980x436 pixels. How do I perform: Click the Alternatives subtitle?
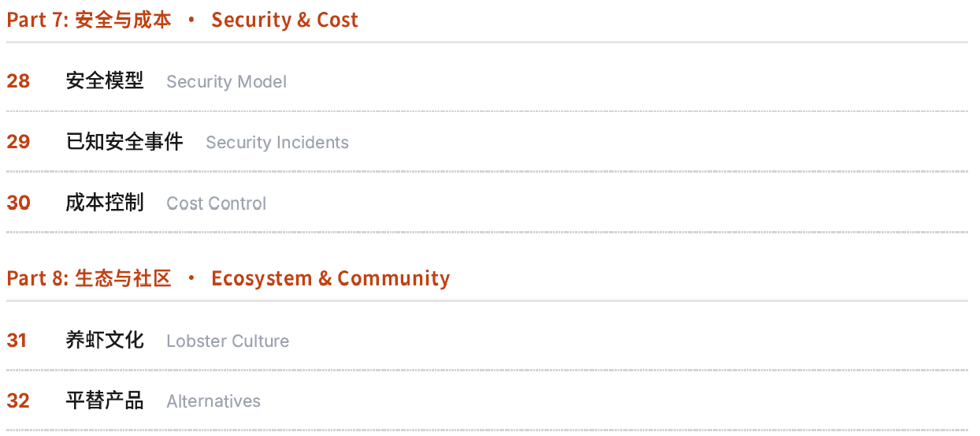(213, 401)
